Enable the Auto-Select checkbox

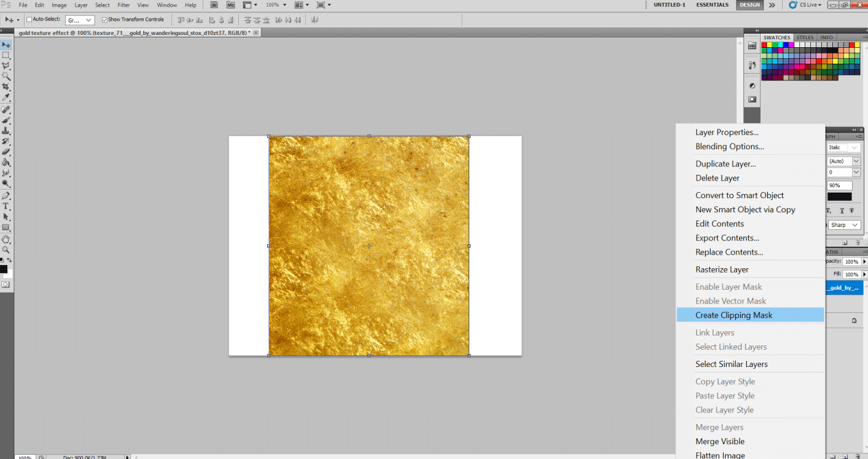click(x=29, y=19)
